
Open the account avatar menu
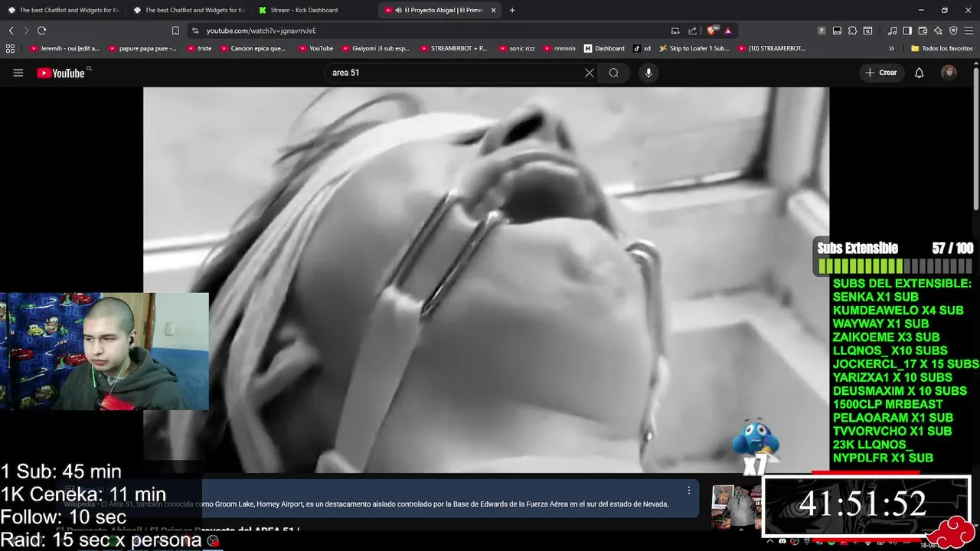click(x=949, y=73)
